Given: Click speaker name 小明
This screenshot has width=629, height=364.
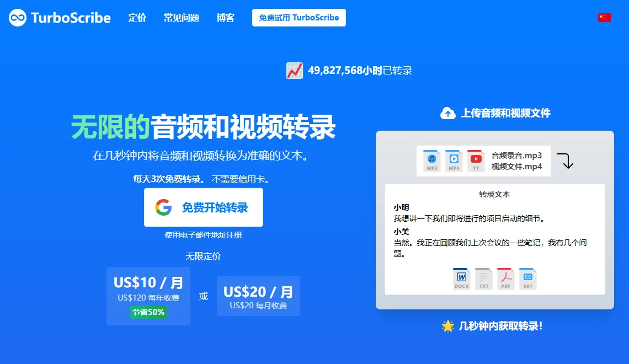Looking at the screenshot, I should tap(401, 207).
